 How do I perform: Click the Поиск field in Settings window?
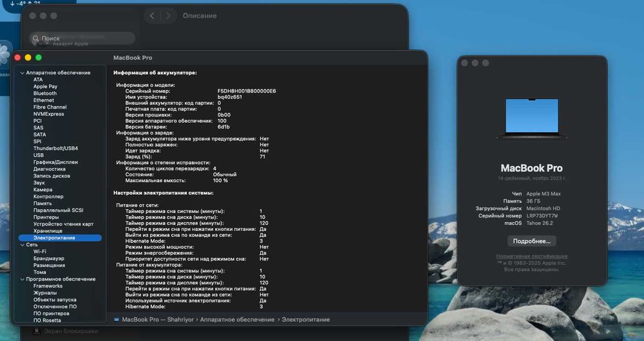(x=82, y=38)
